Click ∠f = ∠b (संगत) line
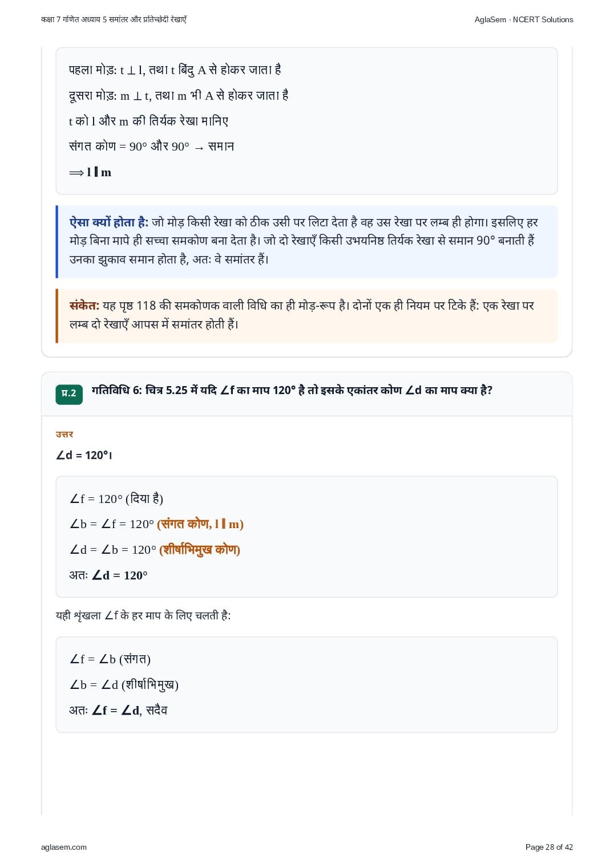614x868 pixels. 110,659
